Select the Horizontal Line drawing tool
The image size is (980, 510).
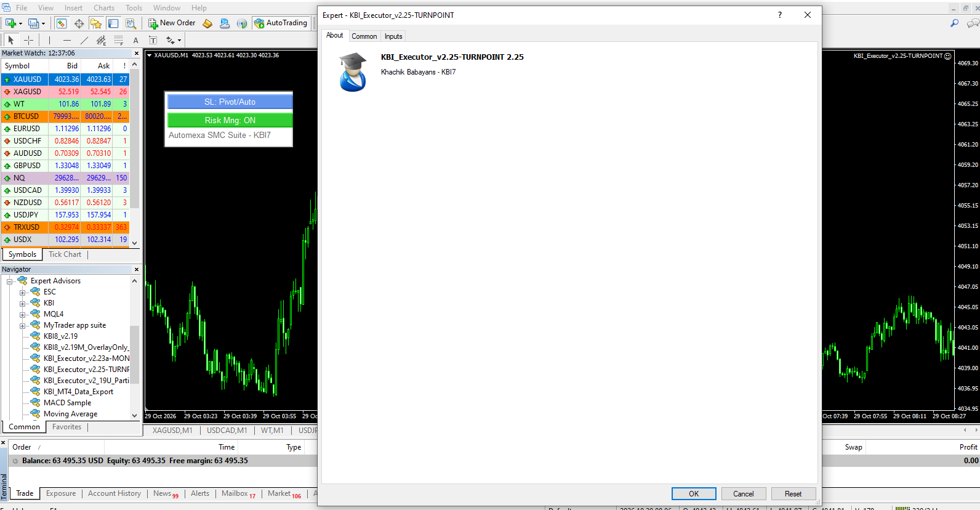(67, 40)
